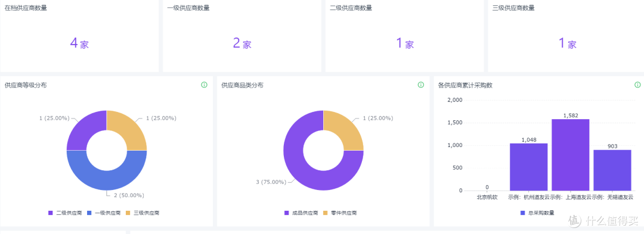Click info icon on 各供应商累计采购数 card

(x=637, y=85)
